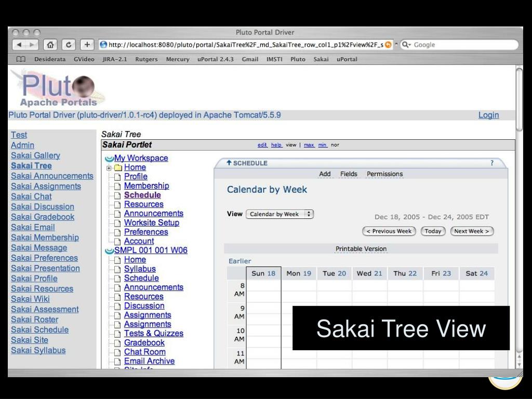Open Sakai Gradebook in the left menu

(x=43, y=217)
